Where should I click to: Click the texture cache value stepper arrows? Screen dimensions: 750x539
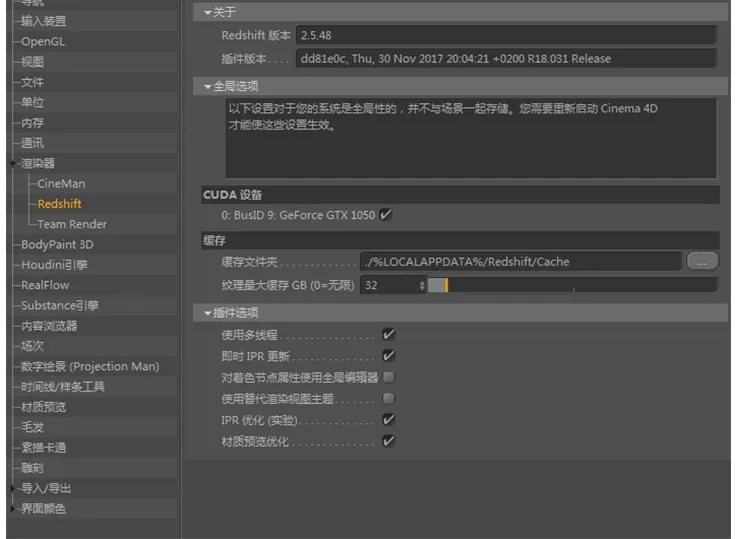pos(422,285)
